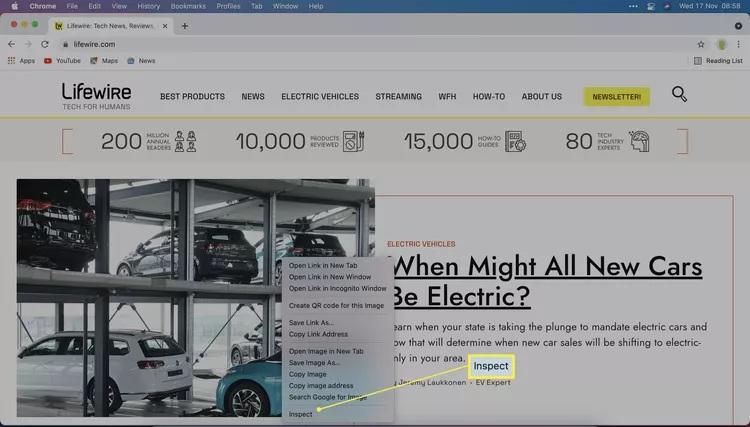The image size is (750, 427).
Task: Open the Chrome application menu
Action: (43, 6)
